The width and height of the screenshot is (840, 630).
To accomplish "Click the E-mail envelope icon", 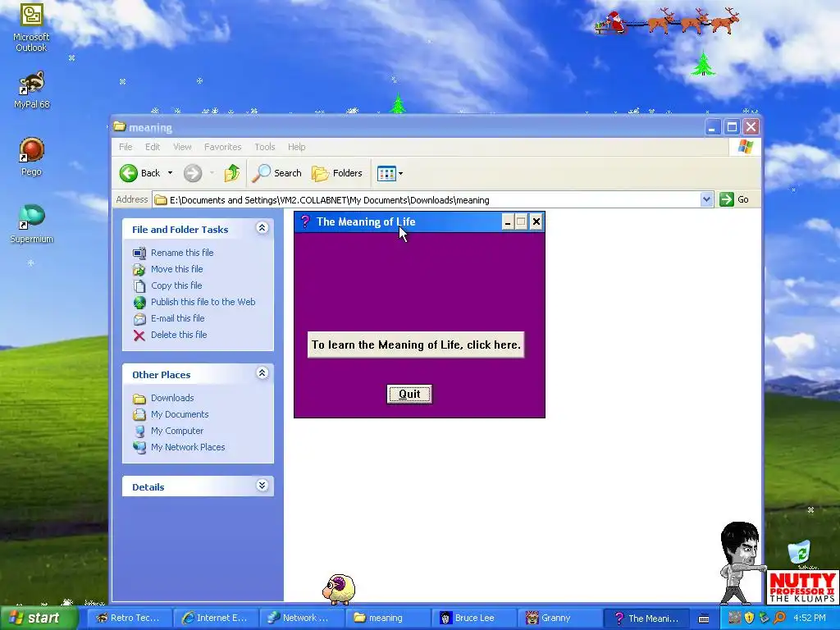I will [139, 319].
